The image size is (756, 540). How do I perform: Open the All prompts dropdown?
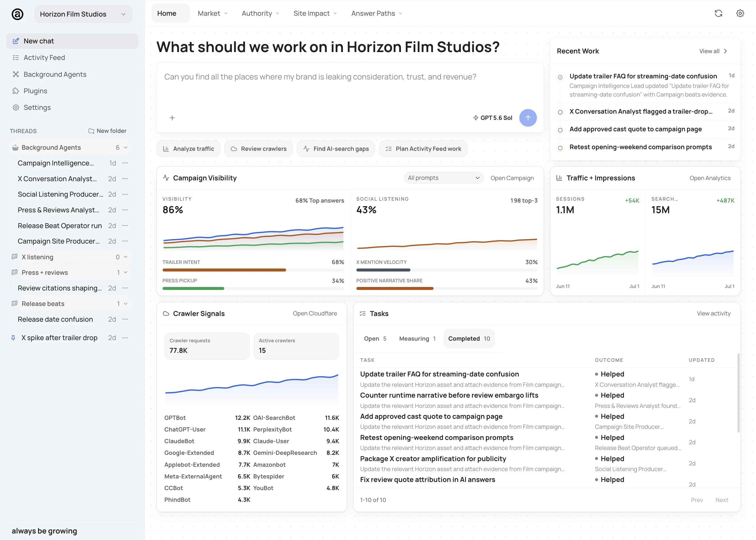444,178
